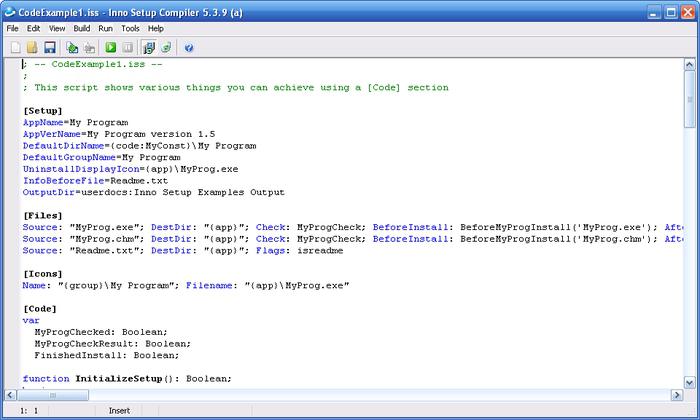Open the Help menu

pos(156,29)
